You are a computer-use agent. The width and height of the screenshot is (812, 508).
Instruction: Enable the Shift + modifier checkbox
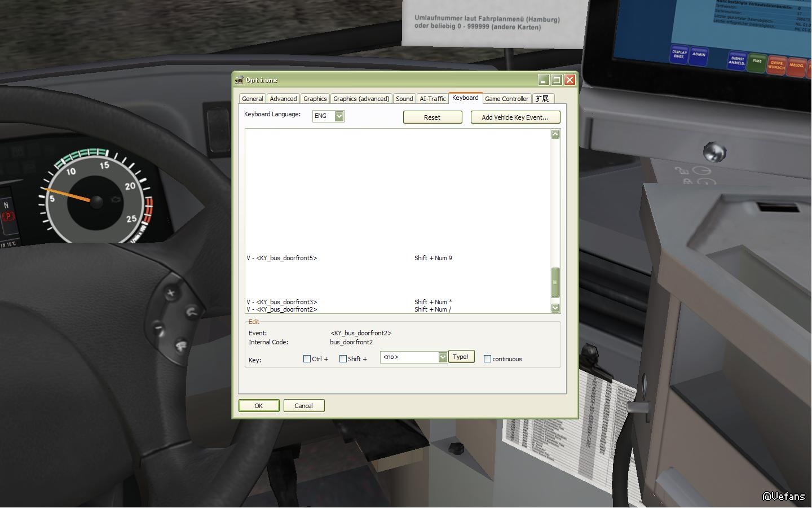coord(343,359)
